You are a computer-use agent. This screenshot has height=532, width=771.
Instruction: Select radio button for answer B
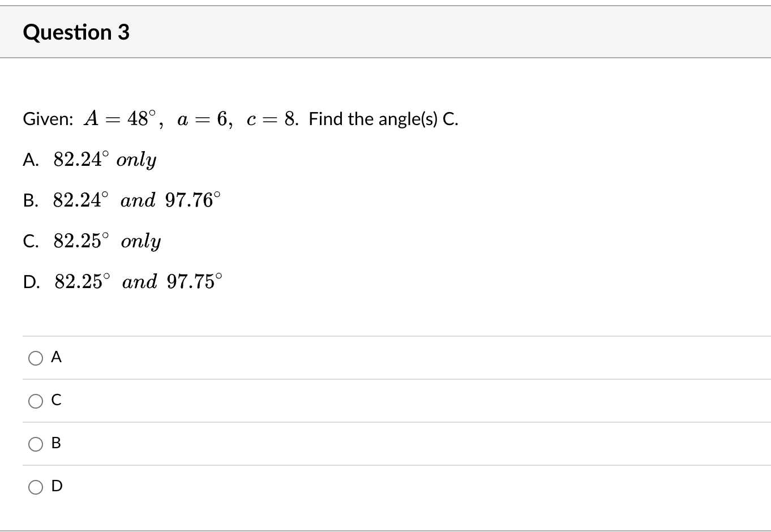click(x=36, y=444)
